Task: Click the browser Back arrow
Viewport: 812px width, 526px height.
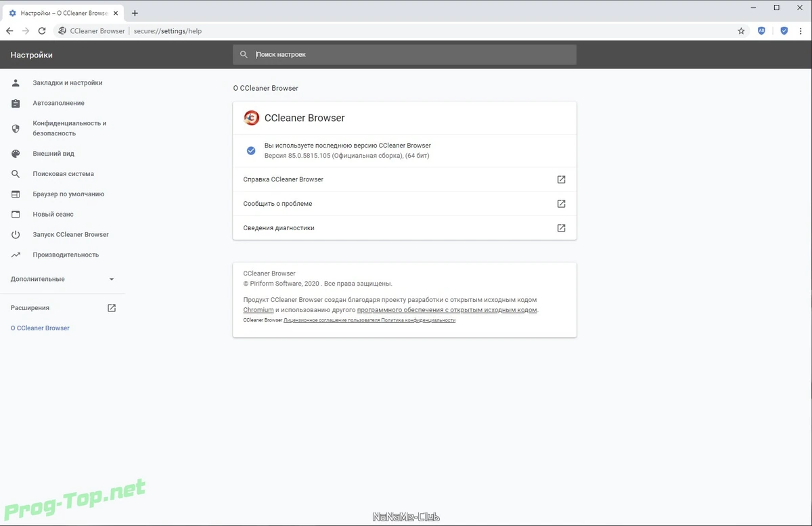Action: coord(9,31)
